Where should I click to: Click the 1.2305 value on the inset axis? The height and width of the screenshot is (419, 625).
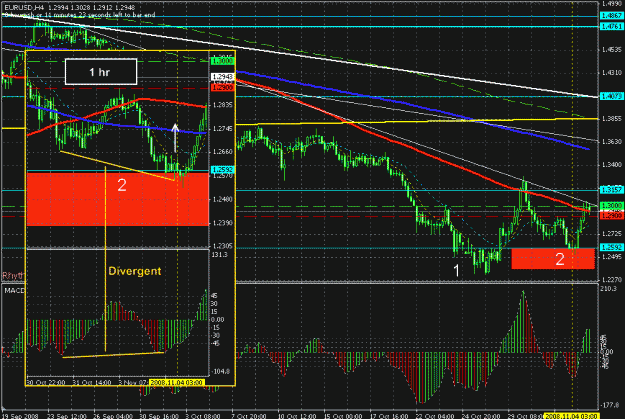click(x=222, y=246)
